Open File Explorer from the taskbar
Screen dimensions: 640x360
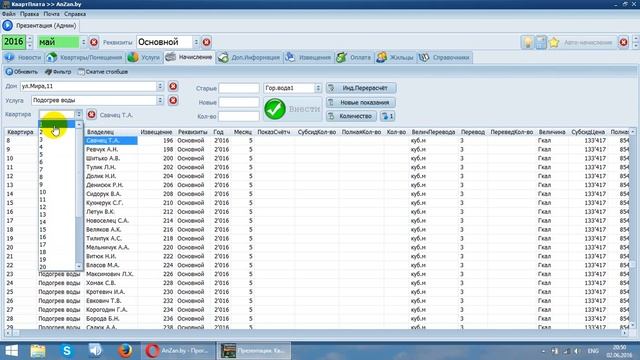(38, 351)
